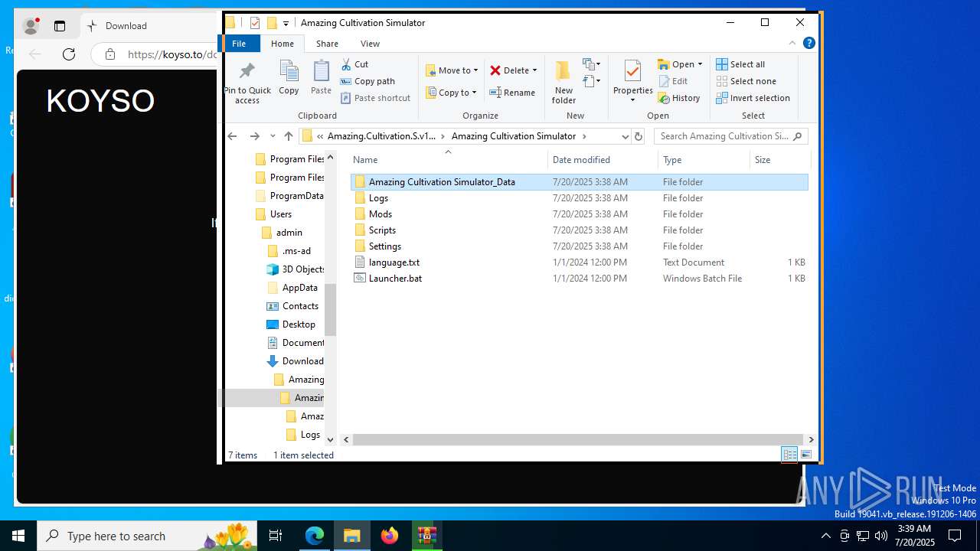The width and height of the screenshot is (980, 551).
Task: Open the Windows Start menu
Action: (18, 536)
